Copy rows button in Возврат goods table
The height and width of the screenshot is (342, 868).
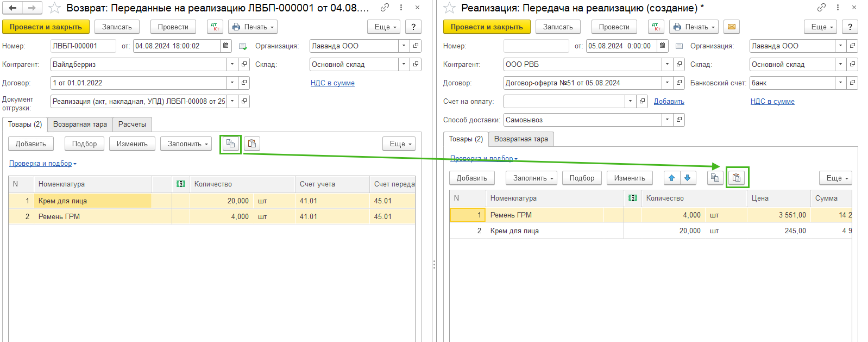point(230,144)
